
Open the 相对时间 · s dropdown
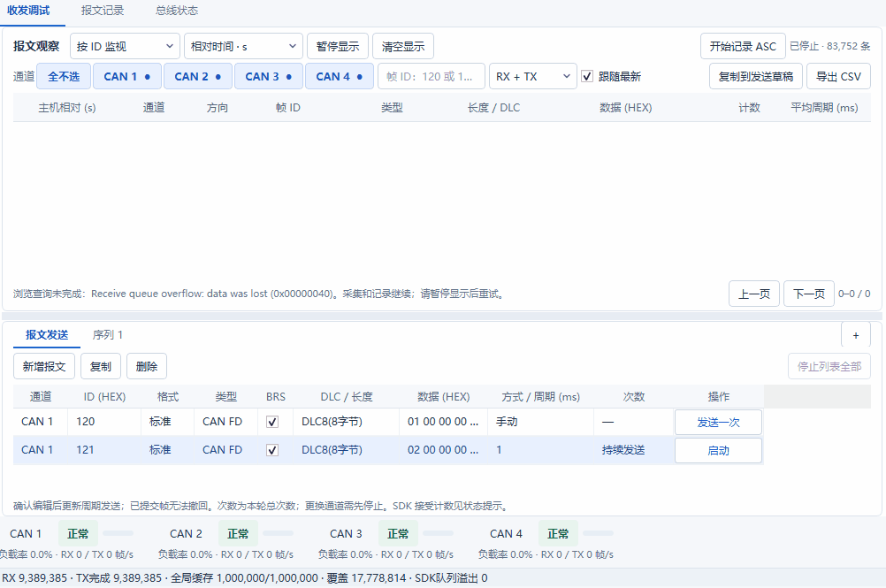(243, 46)
